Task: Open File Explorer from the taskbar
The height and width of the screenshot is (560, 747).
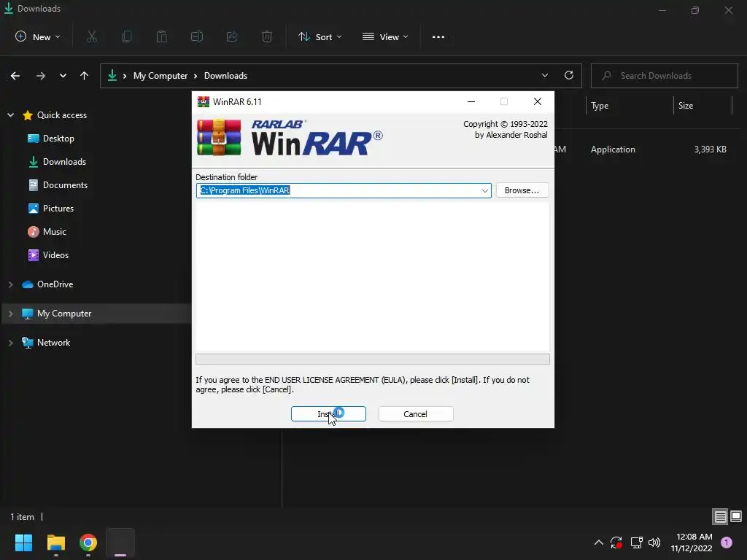Action: (x=55, y=542)
